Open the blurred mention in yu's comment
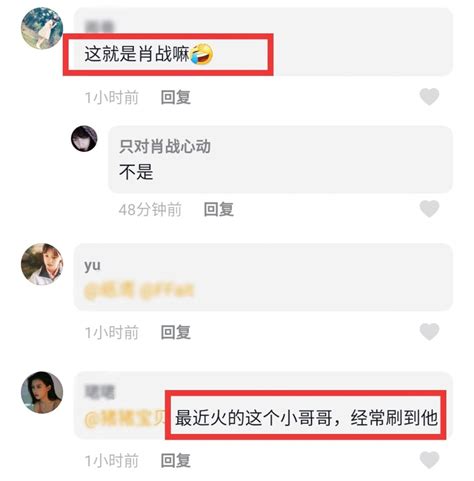 click(x=139, y=290)
